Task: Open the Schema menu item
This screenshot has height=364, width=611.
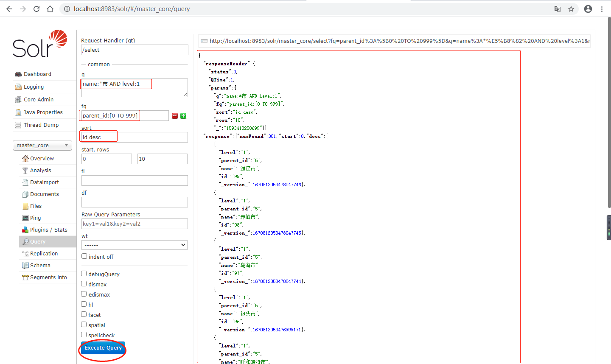Action: [x=40, y=266]
